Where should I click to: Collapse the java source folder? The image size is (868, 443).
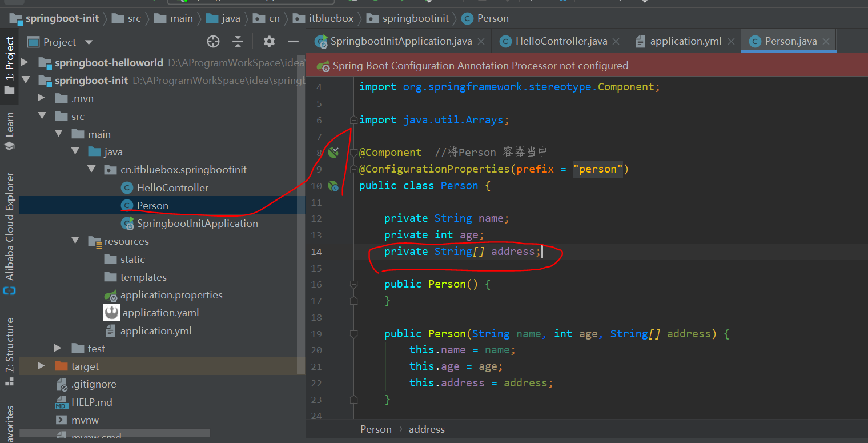[x=75, y=151]
